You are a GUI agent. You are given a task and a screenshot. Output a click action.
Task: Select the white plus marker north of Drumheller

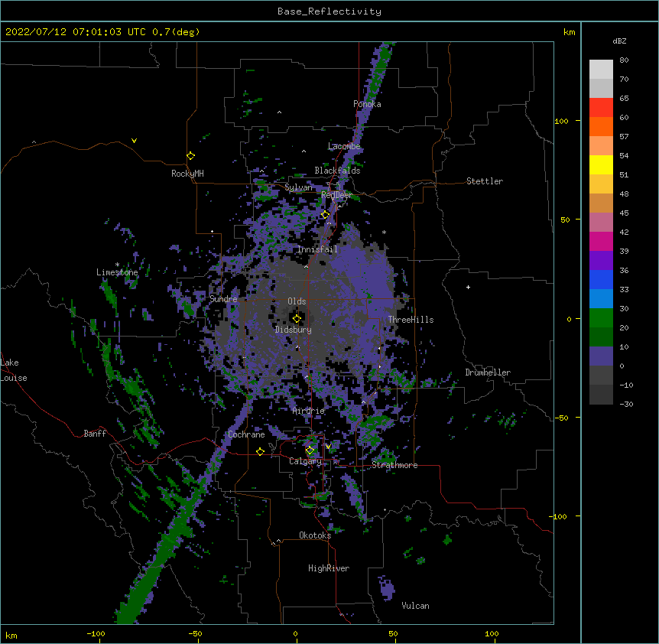click(x=468, y=287)
